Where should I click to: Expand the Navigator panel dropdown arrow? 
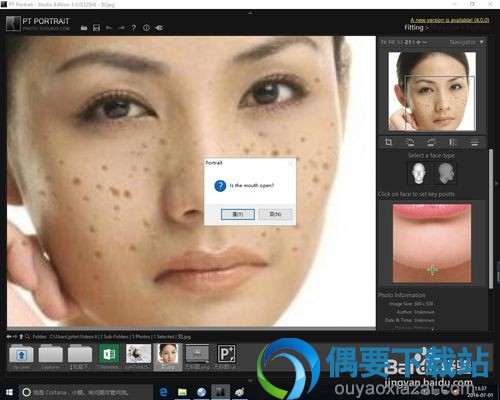pos(481,42)
